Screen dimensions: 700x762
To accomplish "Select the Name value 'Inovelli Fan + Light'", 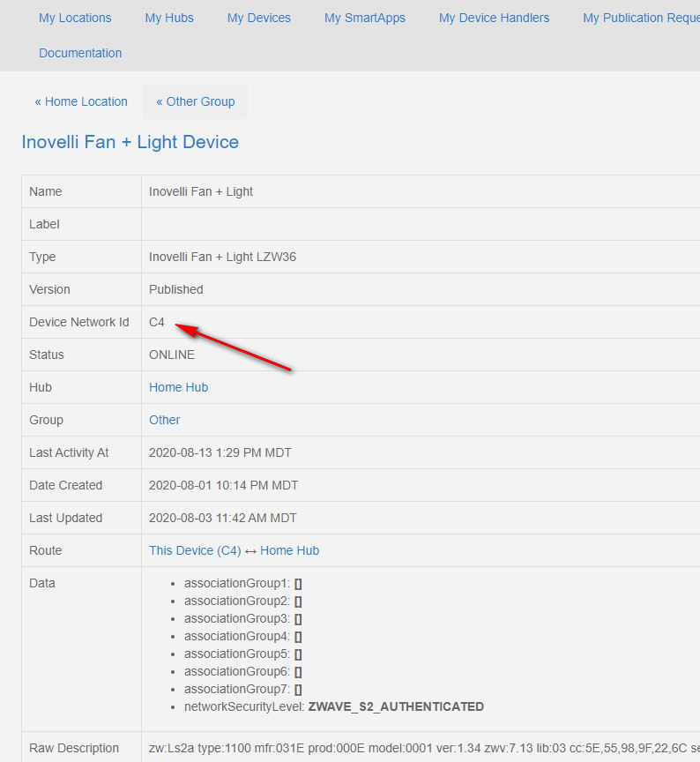I will click(x=201, y=191).
